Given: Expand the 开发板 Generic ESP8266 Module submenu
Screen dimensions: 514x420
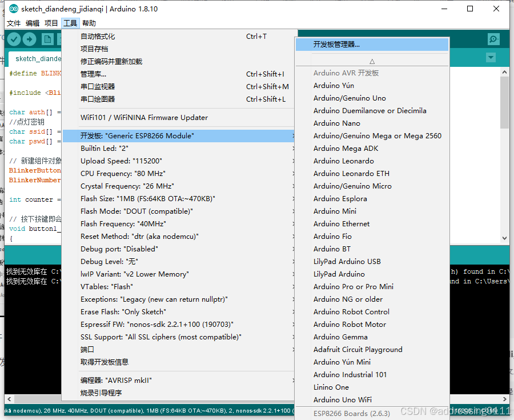Looking at the screenshot, I should (178, 136).
